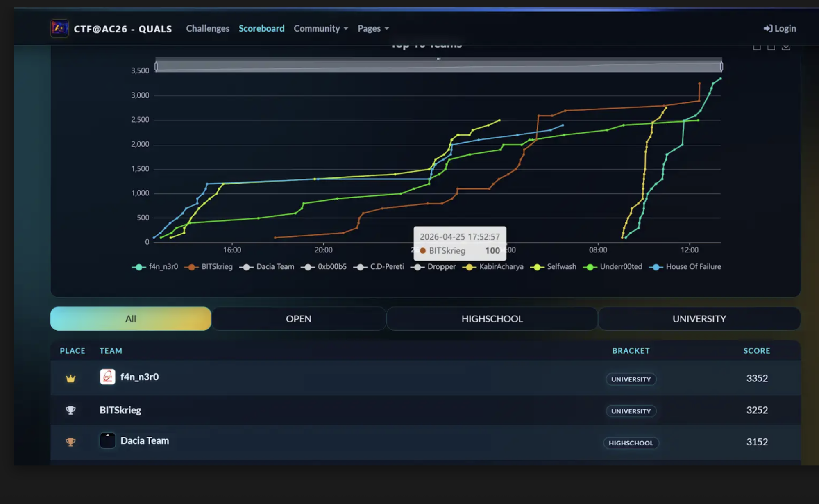Image resolution: width=819 pixels, height=504 pixels.
Task: Go to the Scoreboard page
Action: [x=261, y=28]
